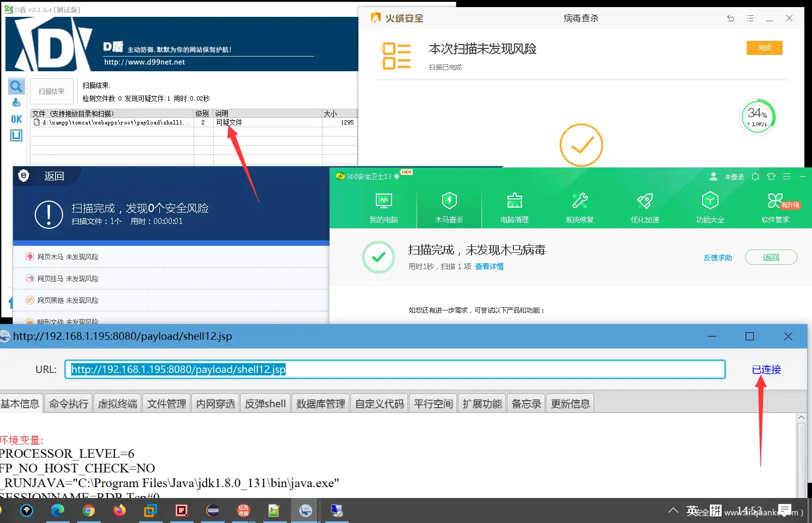This screenshot has width=812, height=523.
Task: Click 返回 button in 360 results
Action: pyautogui.click(x=771, y=258)
